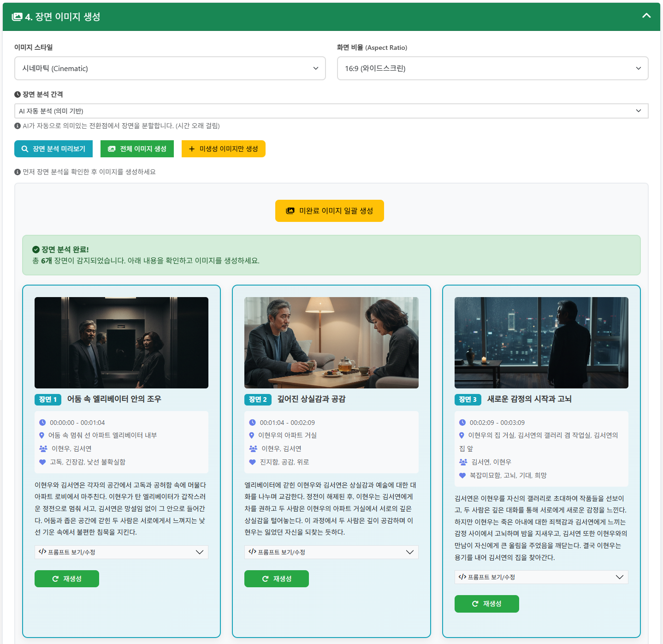This screenshot has width=663, height=644.
Task: Expand 프롬프트 보기/수정 for 장면 1
Action: (121, 552)
